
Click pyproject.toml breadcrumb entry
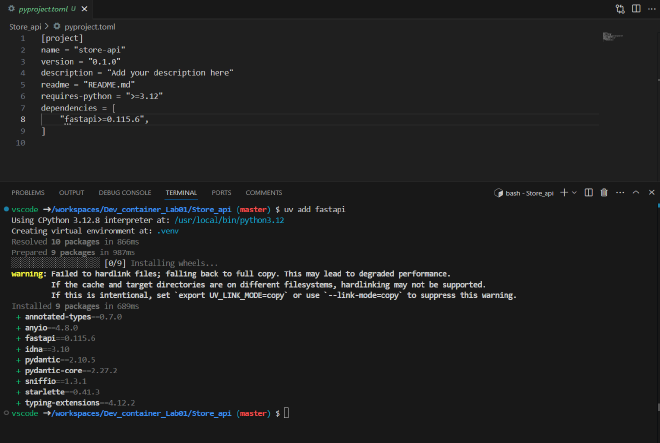pyautogui.click(x=90, y=27)
